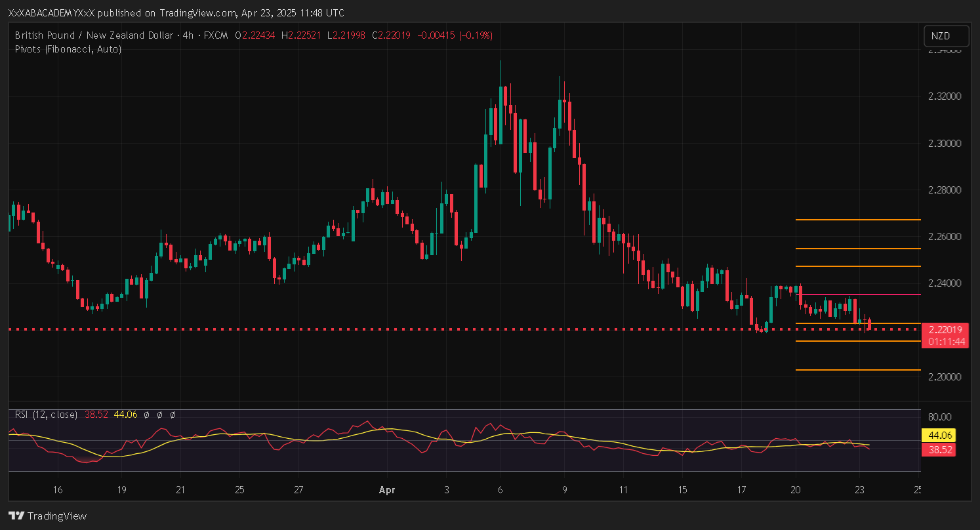This screenshot has height=530, width=980.
Task: Click the red RSI value 38.52 tag
Action: pyautogui.click(x=941, y=450)
